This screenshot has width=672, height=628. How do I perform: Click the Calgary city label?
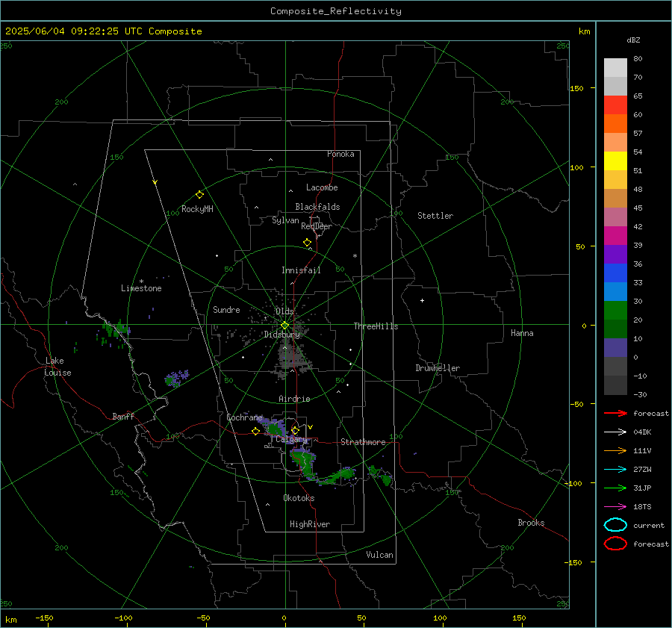(291, 439)
